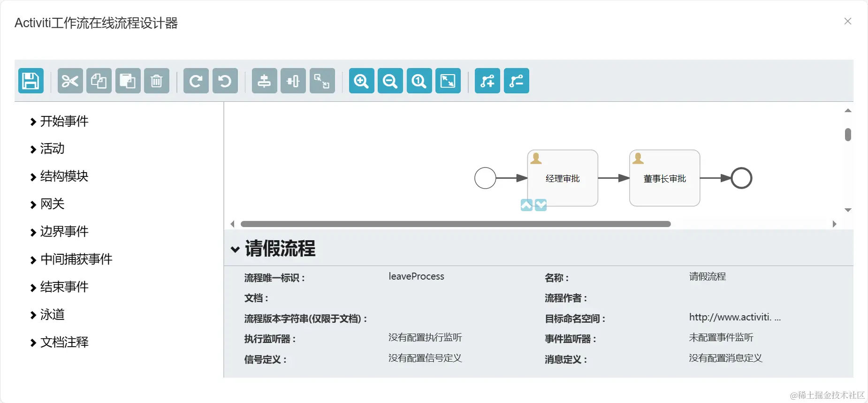Click the Copy icon in toolbar
This screenshot has height=403, width=868.
click(x=99, y=81)
